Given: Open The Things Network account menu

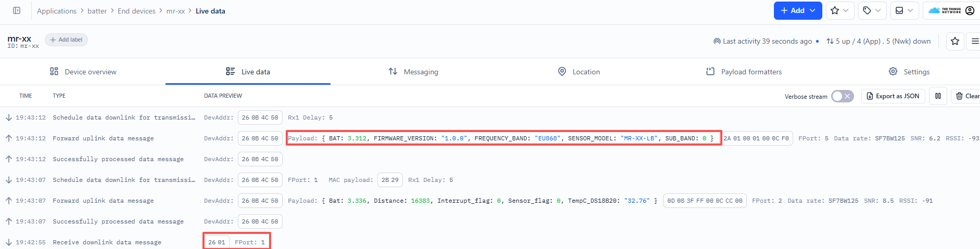Looking at the screenshot, I should pos(951,10).
